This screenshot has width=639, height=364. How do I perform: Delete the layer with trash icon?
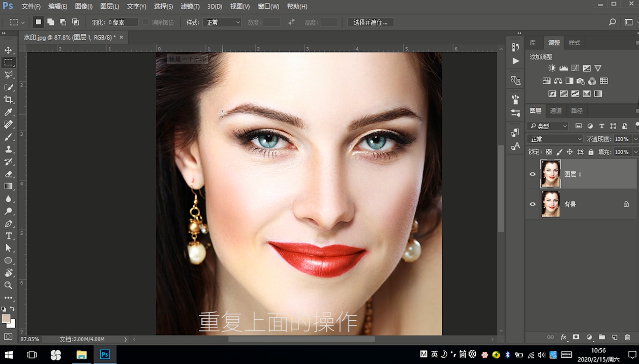[627, 337]
